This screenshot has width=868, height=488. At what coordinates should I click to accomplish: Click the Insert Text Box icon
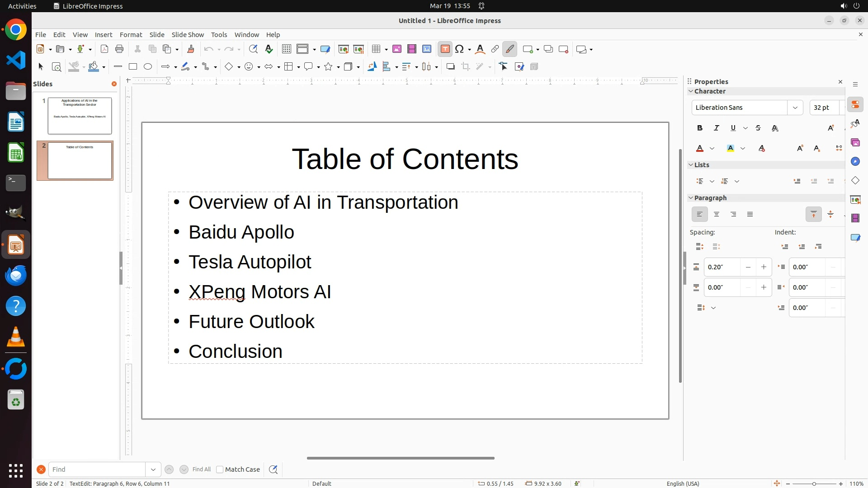coord(445,49)
